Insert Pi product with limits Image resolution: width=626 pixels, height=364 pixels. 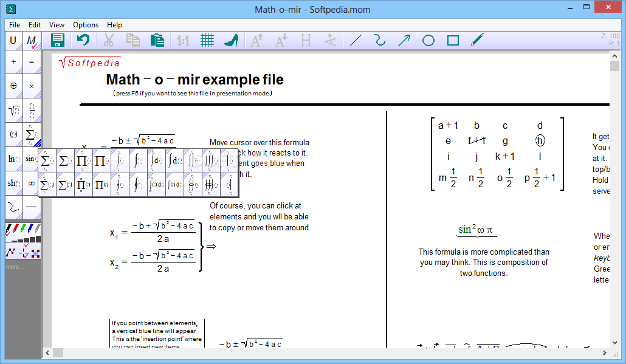[x=83, y=161]
